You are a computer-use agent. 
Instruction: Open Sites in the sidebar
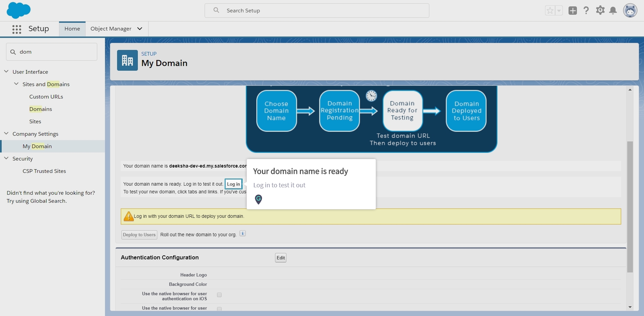(35, 121)
